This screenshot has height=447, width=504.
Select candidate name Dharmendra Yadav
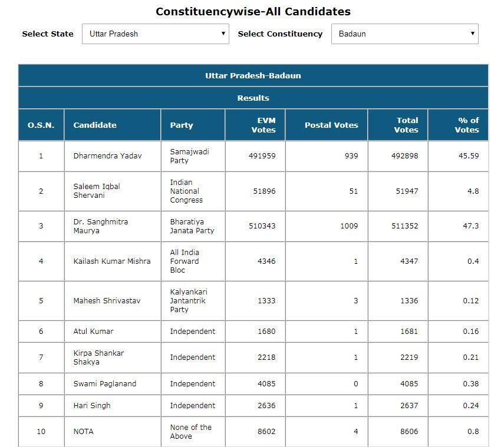[x=107, y=156]
